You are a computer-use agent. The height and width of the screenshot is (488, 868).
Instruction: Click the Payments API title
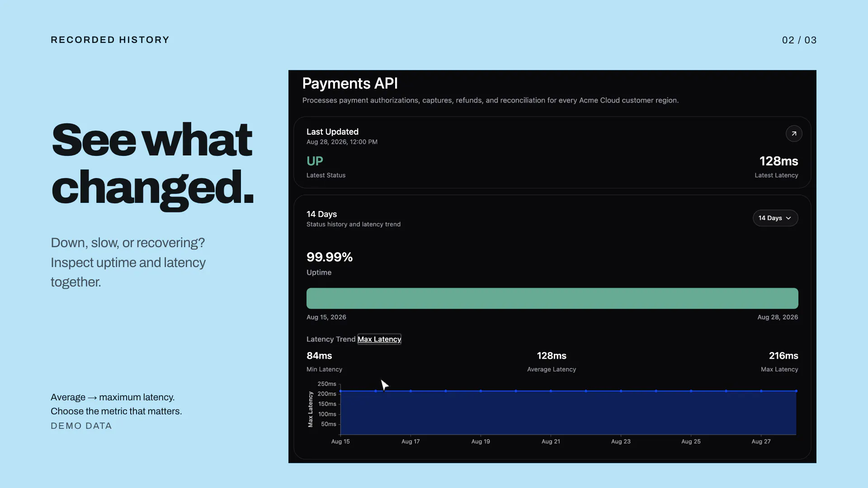pyautogui.click(x=350, y=84)
